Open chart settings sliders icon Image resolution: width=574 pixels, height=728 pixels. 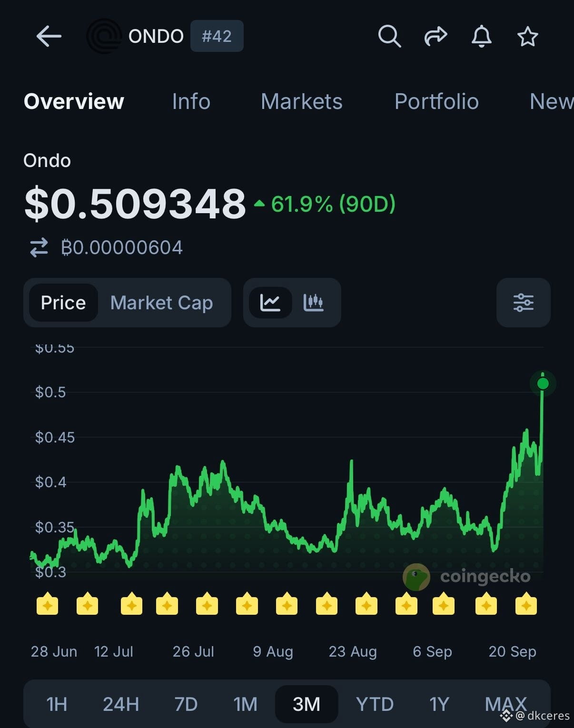click(x=523, y=303)
